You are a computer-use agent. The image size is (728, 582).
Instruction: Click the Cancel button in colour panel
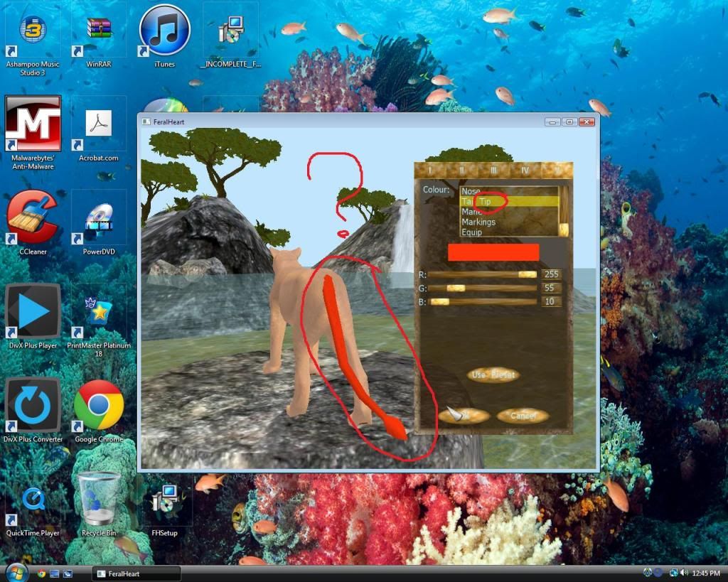click(x=523, y=416)
